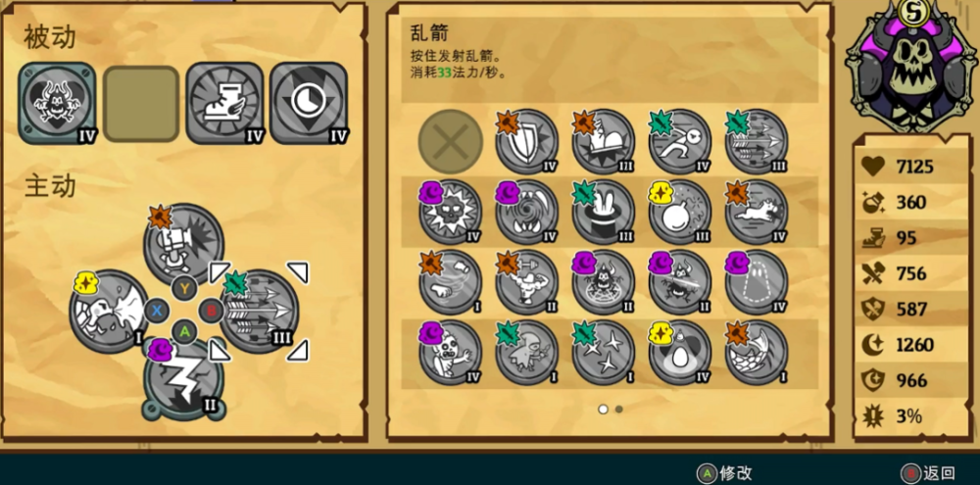Switch to second skill page dot
This screenshot has height=485, width=980.
click(x=618, y=410)
